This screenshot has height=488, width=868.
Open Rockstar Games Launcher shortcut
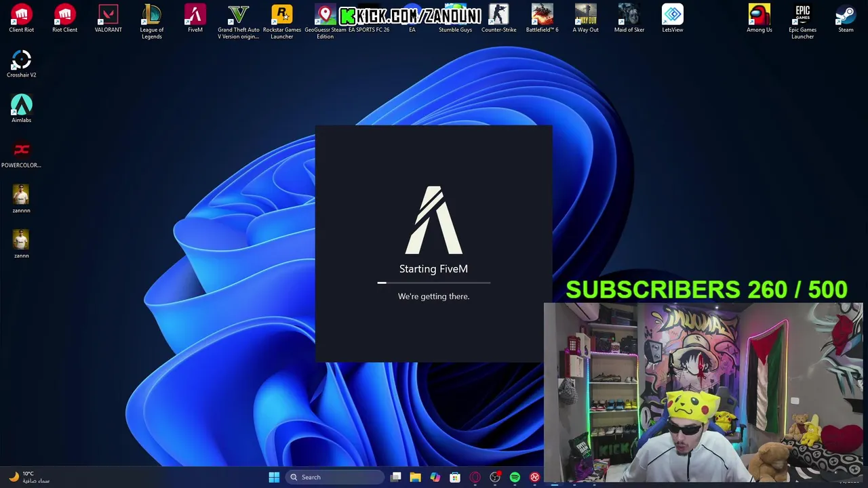[281, 22]
